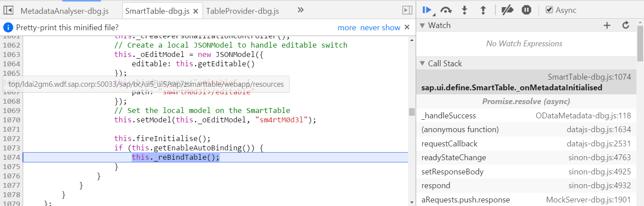Step out of current function
The image size is (644, 206).
pyautogui.click(x=483, y=10)
